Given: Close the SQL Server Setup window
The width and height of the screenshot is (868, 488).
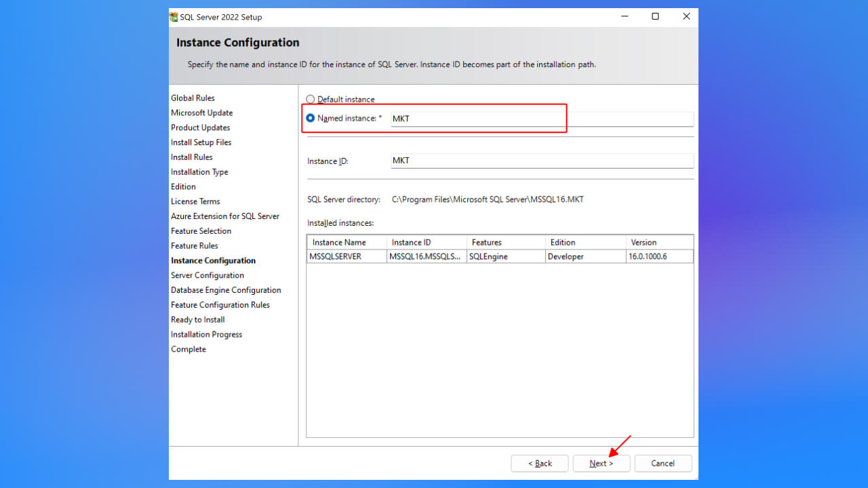Looking at the screenshot, I should (686, 17).
